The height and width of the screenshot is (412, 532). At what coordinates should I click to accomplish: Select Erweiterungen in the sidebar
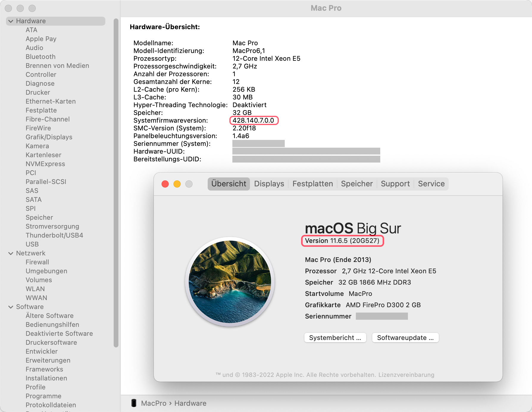(x=48, y=360)
